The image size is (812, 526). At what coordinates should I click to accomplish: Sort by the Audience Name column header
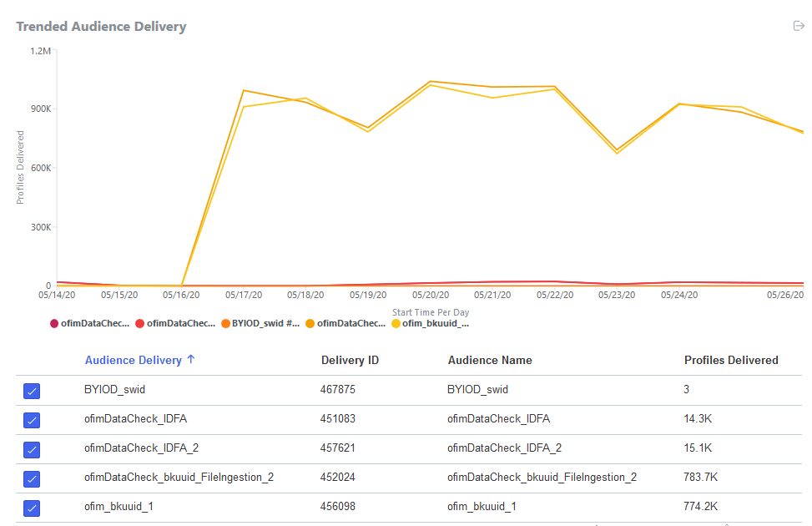490,360
